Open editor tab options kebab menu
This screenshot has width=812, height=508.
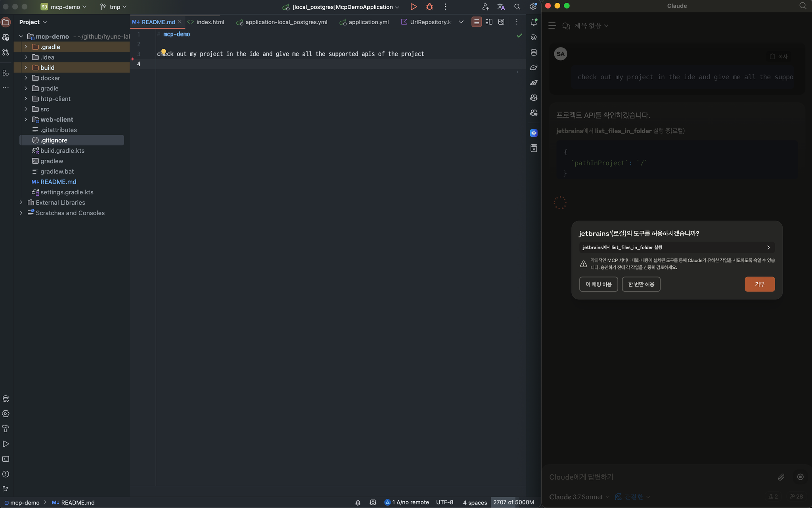517,22
